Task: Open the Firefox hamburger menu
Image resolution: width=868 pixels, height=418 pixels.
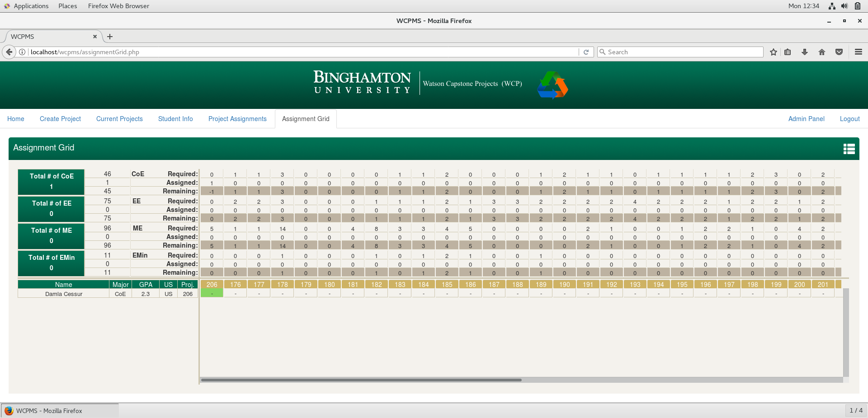Action: (859, 52)
